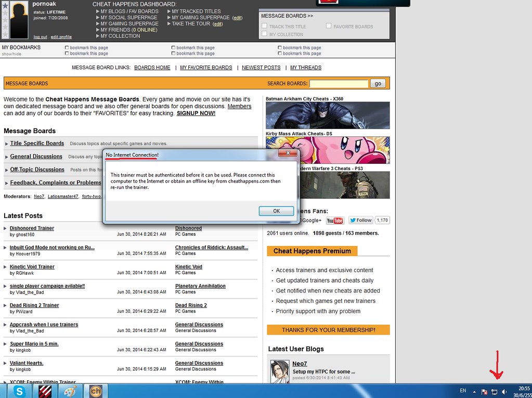The image size is (532, 398).
Task: Open the red striped app in taskbar
Action: point(45,391)
